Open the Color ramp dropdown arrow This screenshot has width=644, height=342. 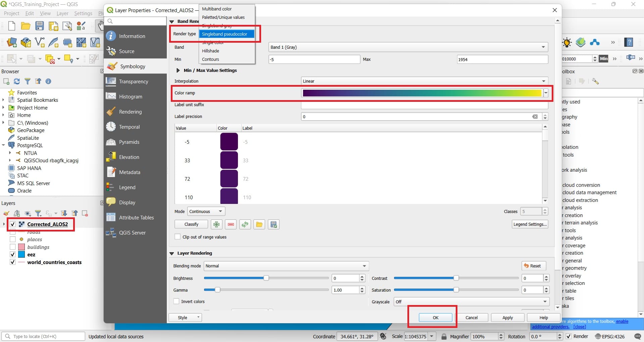[x=546, y=93]
